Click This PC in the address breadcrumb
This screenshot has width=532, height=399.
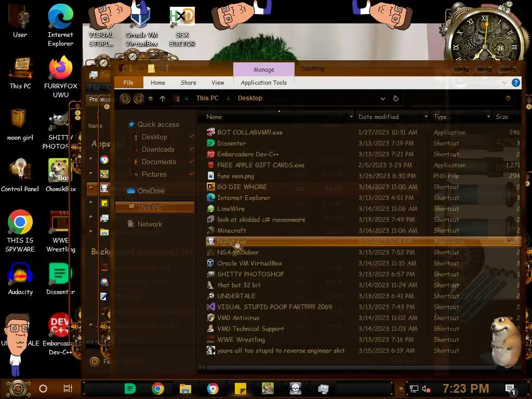(x=207, y=98)
